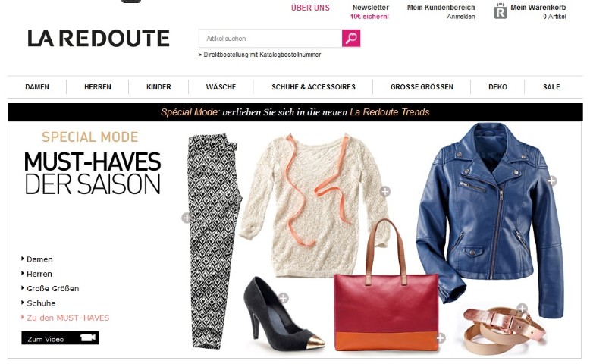Focus the Artikel suchen search field
590x364 pixels.
point(270,39)
